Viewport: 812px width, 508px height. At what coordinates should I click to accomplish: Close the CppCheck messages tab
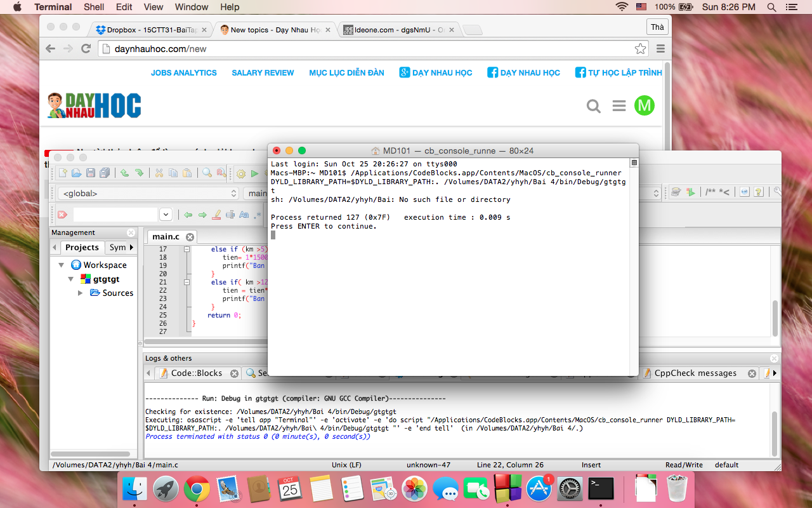click(752, 373)
